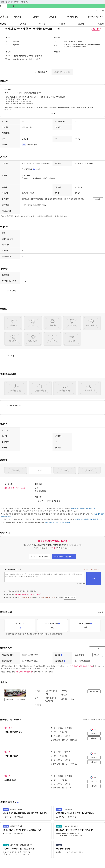
Task: Switch to the 근무조건 tab
Action: click(22, 24)
